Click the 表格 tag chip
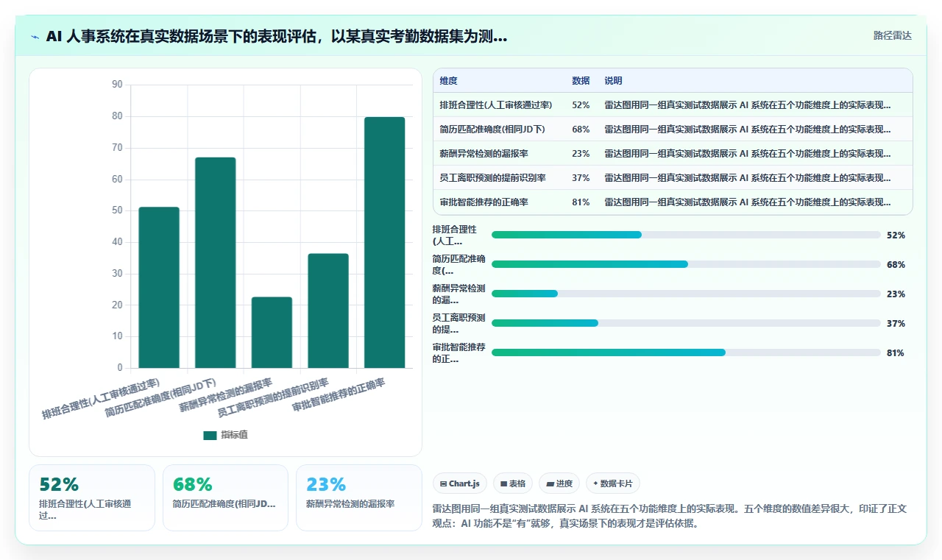942x560 pixels. pos(512,483)
